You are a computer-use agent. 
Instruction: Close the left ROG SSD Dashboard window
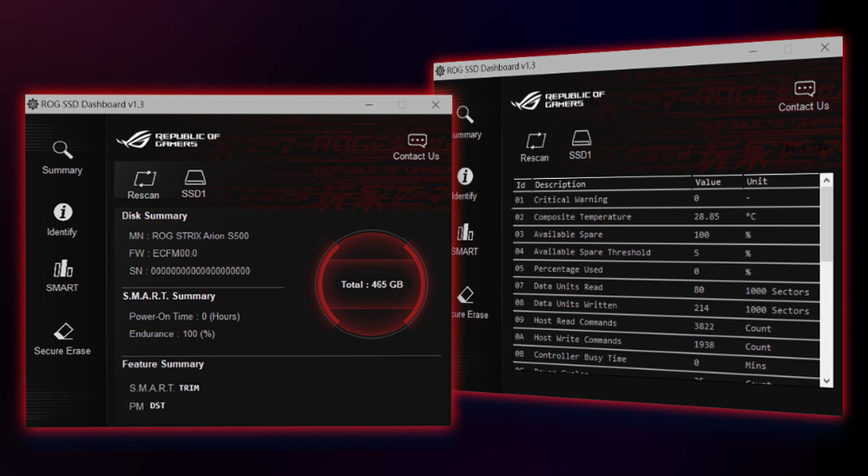click(436, 105)
